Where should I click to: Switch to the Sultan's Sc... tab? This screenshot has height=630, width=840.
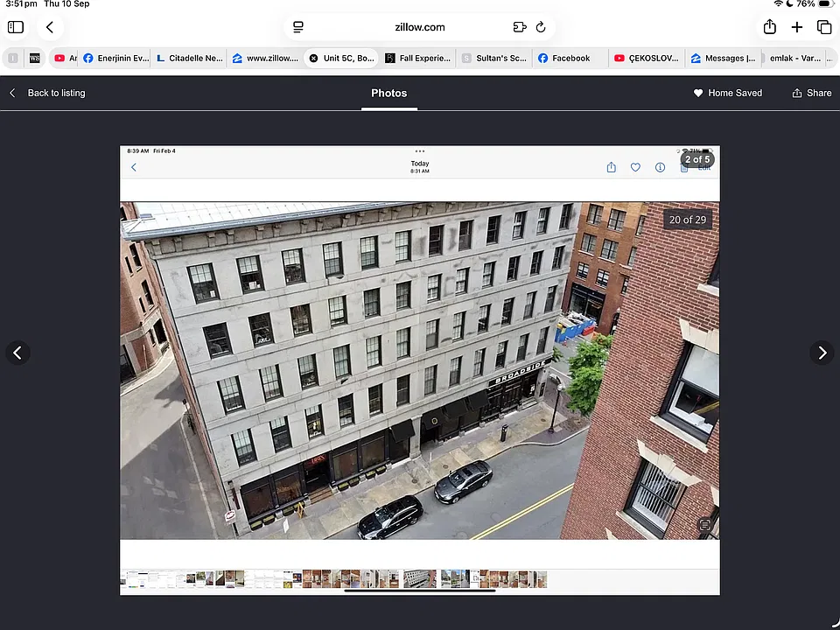click(x=493, y=58)
